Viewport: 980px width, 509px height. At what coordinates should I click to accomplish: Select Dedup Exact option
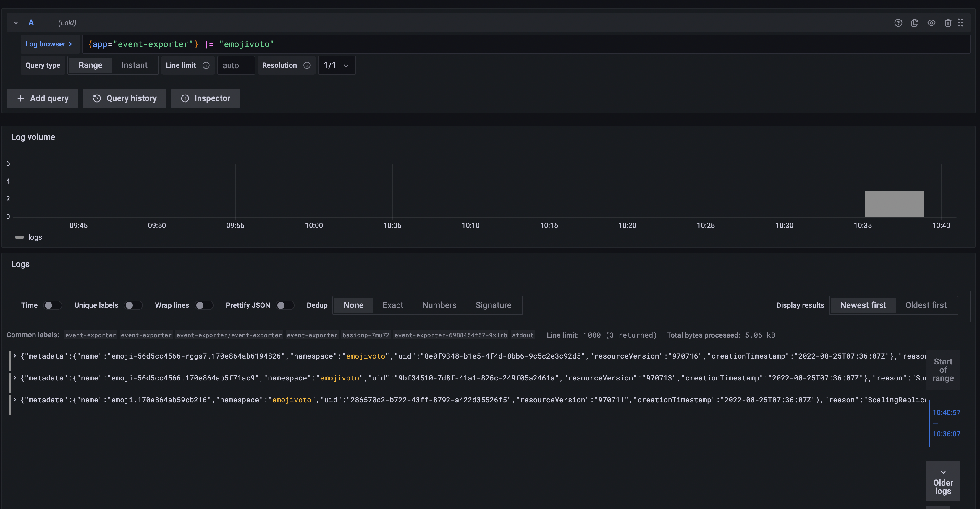[x=393, y=305]
